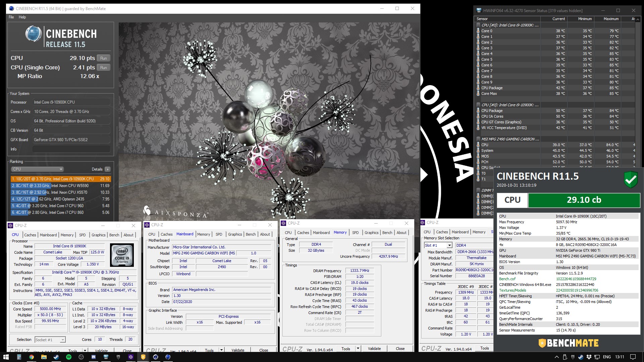
Task: Open the Slot #1 dropdown in SPD tab
Action: (438, 245)
